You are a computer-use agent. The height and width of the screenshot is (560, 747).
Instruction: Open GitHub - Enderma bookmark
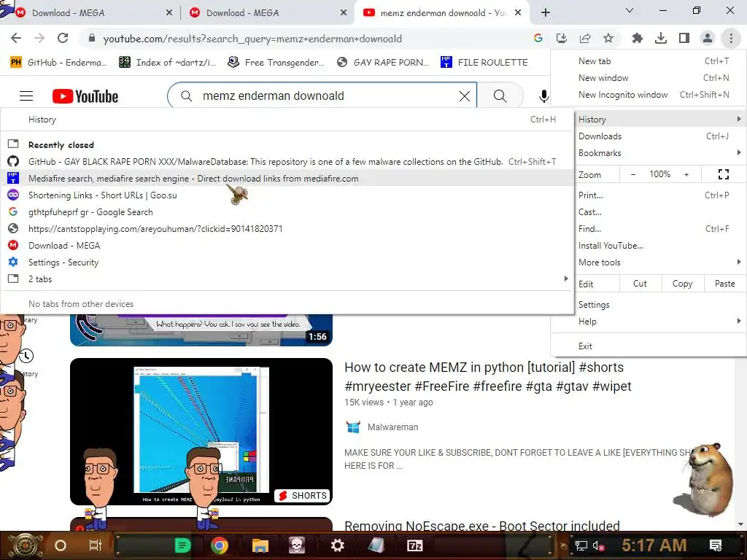pos(58,63)
